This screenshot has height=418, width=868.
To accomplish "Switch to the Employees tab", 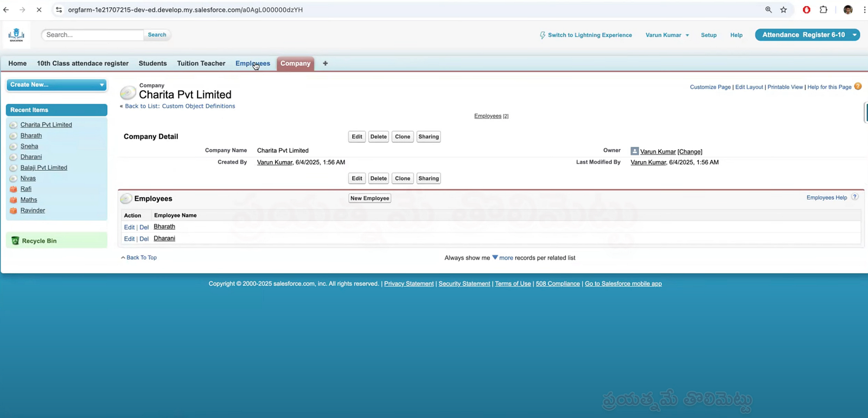I will 252,63.
